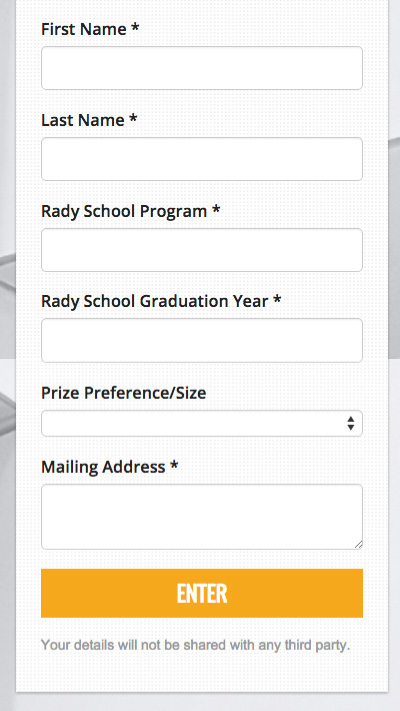Click the required asterisk beside First Name

[x=135, y=27]
